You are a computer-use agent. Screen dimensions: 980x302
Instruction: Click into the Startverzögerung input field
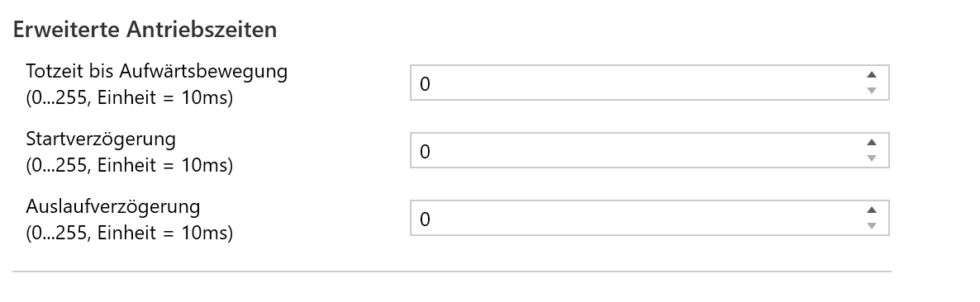point(649,150)
